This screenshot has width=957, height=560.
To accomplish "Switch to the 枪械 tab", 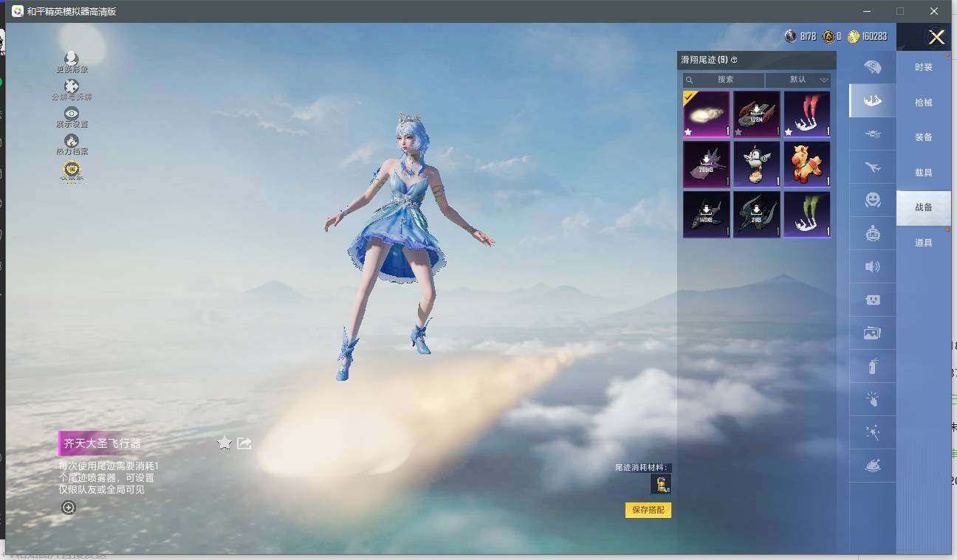I will (924, 103).
